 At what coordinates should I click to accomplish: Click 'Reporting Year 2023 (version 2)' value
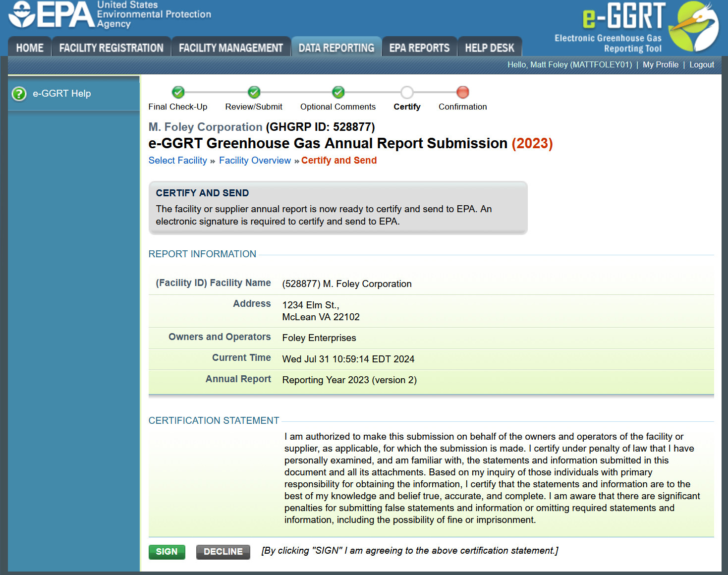(349, 380)
